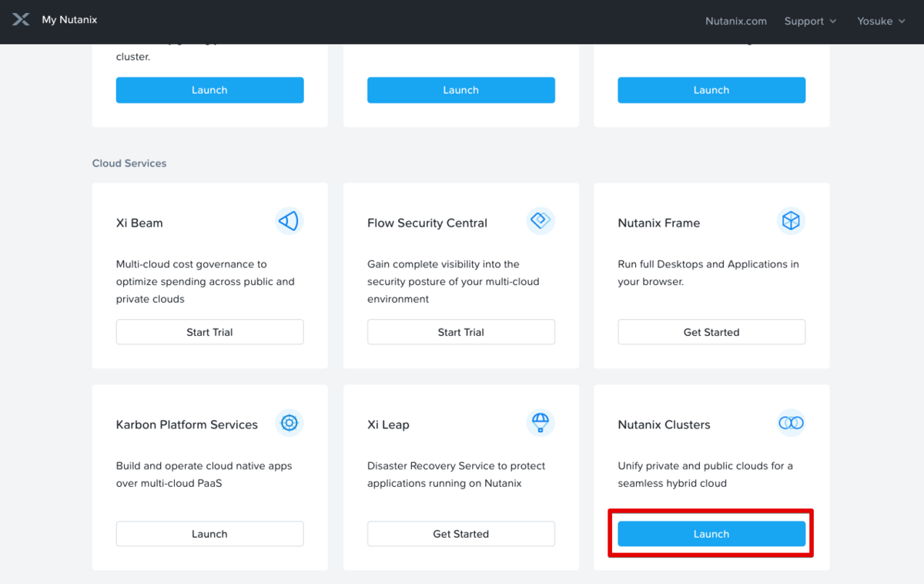This screenshot has height=584, width=924.
Task: Go to My Nutanix home
Action: pos(69,20)
